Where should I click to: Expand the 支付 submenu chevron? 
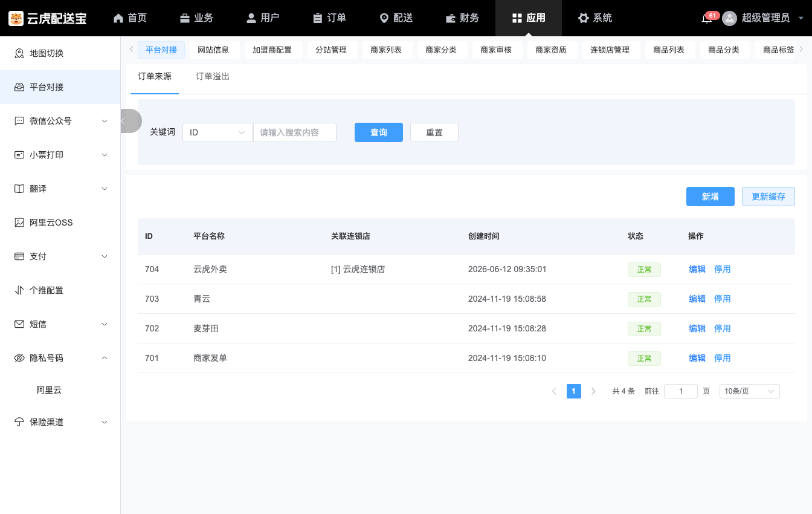coord(105,256)
